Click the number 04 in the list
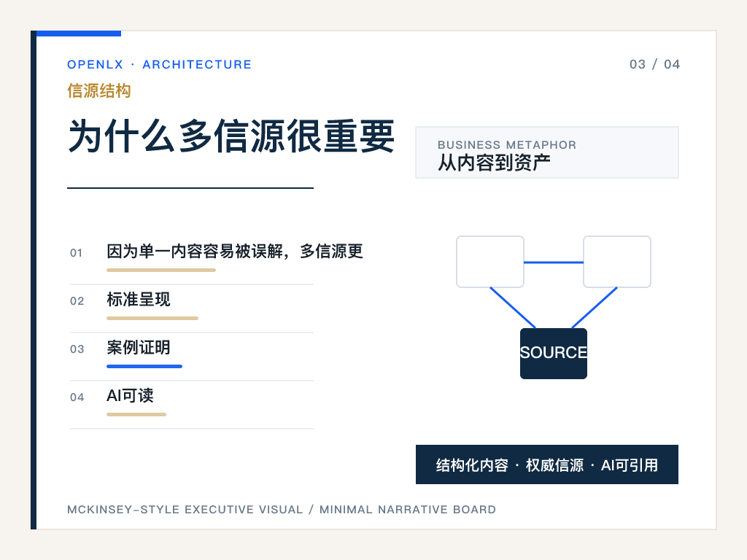The image size is (747, 560). [77, 397]
